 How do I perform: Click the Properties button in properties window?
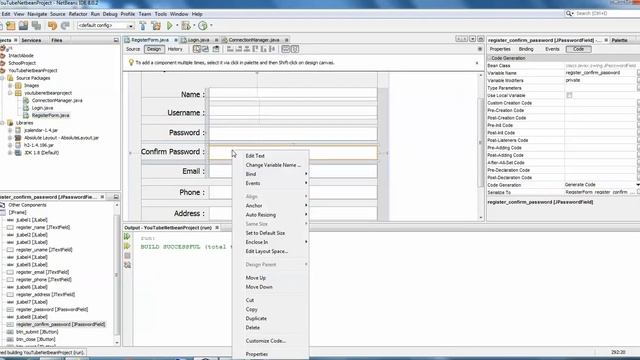coord(500,49)
